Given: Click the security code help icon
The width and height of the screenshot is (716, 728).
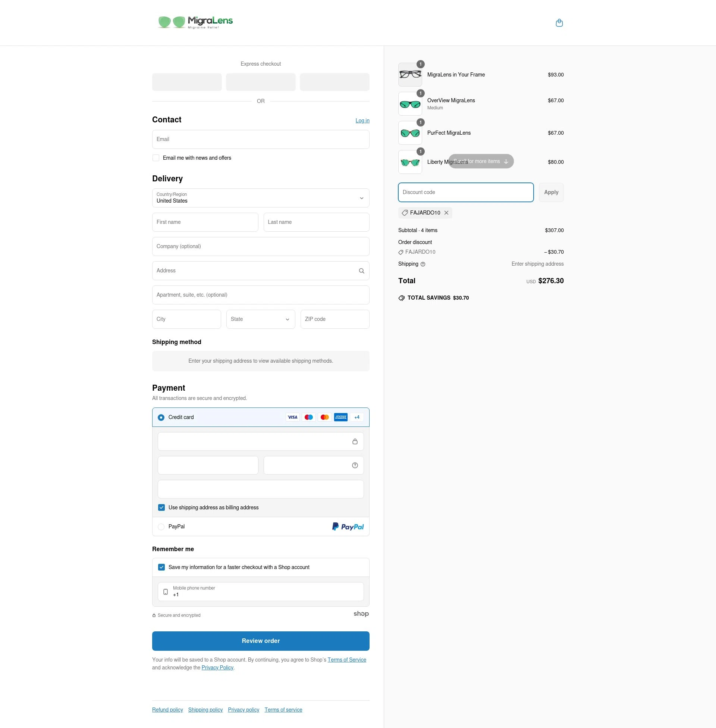Looking at the screenshot, I should (355, 465).
